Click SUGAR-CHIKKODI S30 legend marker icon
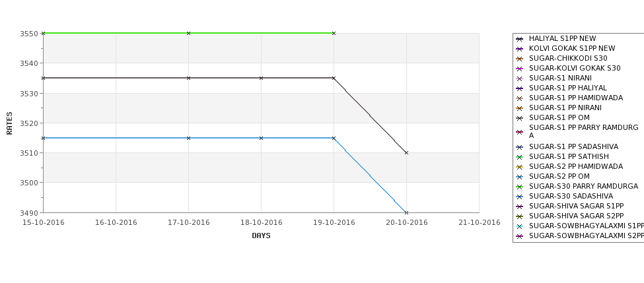Image resolution: width=644 pixels, height=283 pixels. [520, 59]
